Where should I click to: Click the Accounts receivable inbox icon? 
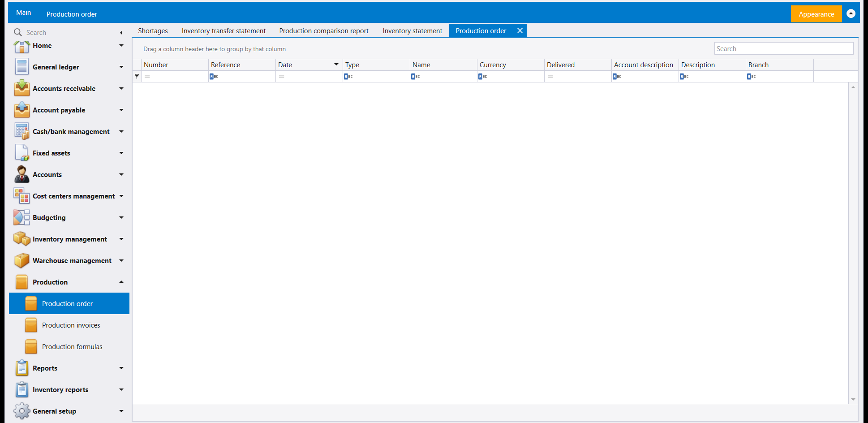click(x=21, y=88)
